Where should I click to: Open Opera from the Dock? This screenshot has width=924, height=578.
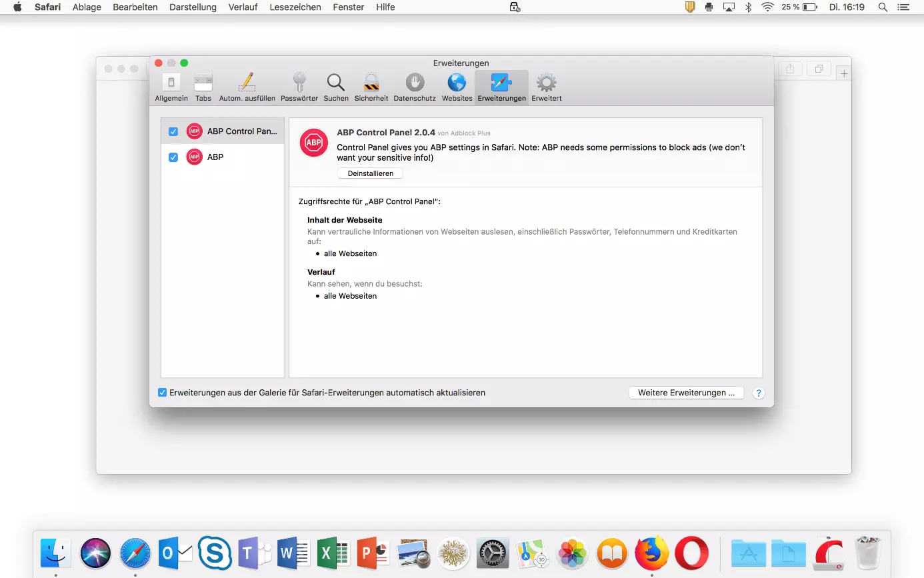[691, 553]
